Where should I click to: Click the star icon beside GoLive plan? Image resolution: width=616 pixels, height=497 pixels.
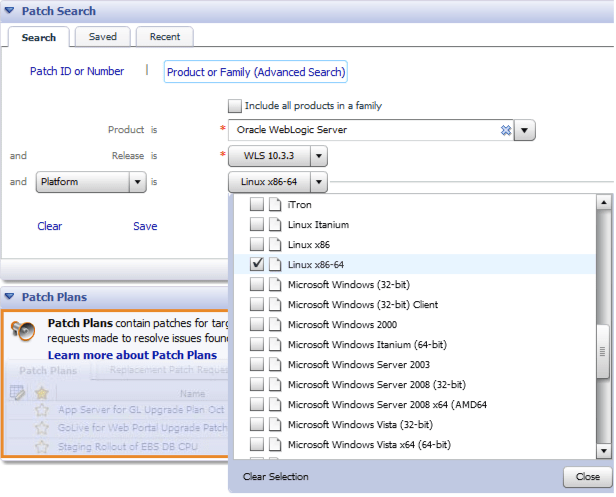coord(42,427)
